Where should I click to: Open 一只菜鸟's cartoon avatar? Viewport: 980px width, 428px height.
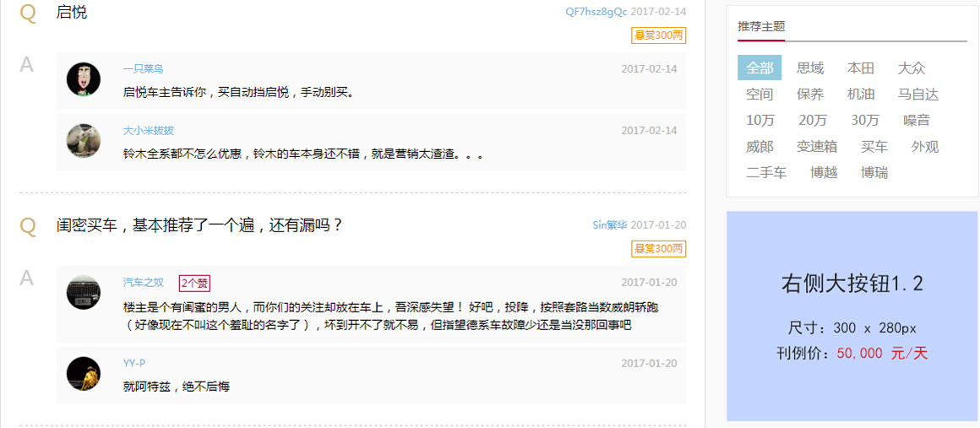coord(83,79)
